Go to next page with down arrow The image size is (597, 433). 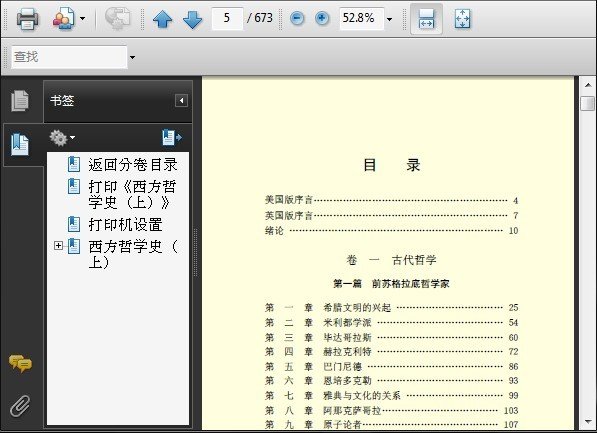[x=192, y=19]
